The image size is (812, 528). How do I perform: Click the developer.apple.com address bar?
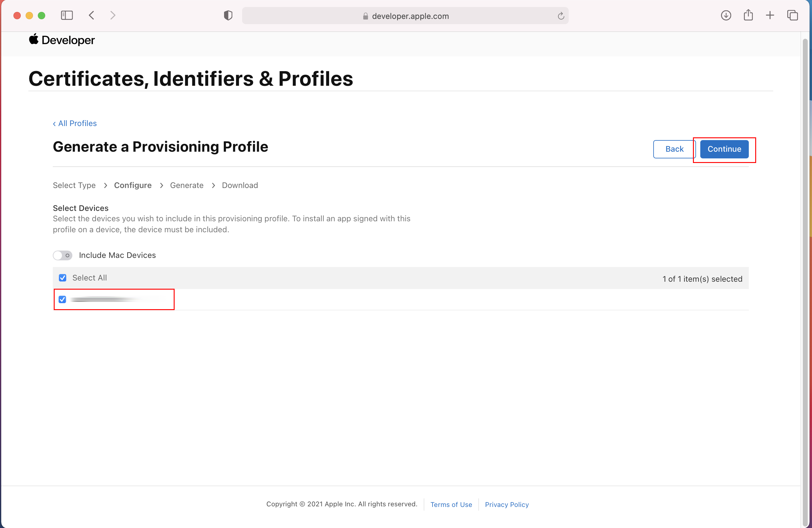pyautogui.click(x=405, y=16)
